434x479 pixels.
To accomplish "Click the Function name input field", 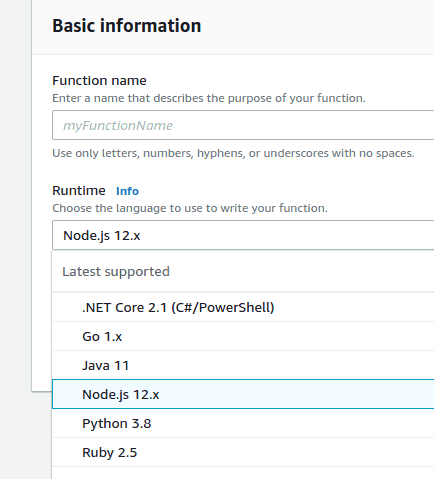I will click(x=243, y=125).
